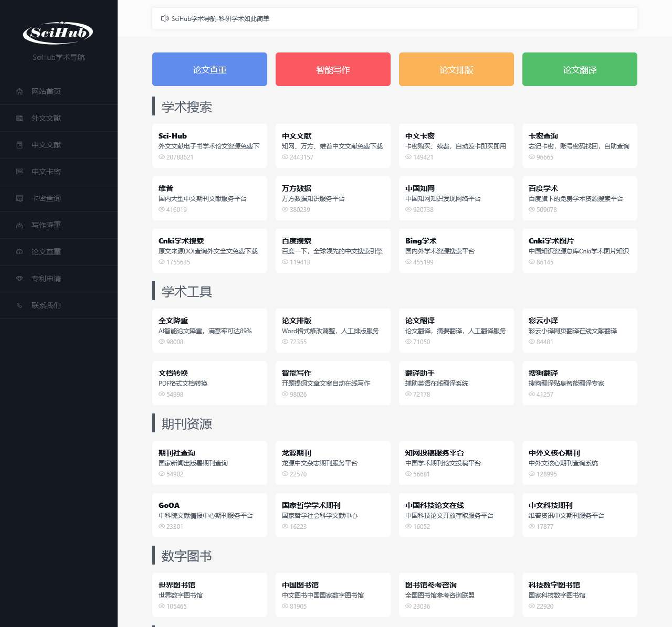The image size is (672, 627).
Task: Click the SciHub logo in sidebar
Action: [x=58, y=33]
